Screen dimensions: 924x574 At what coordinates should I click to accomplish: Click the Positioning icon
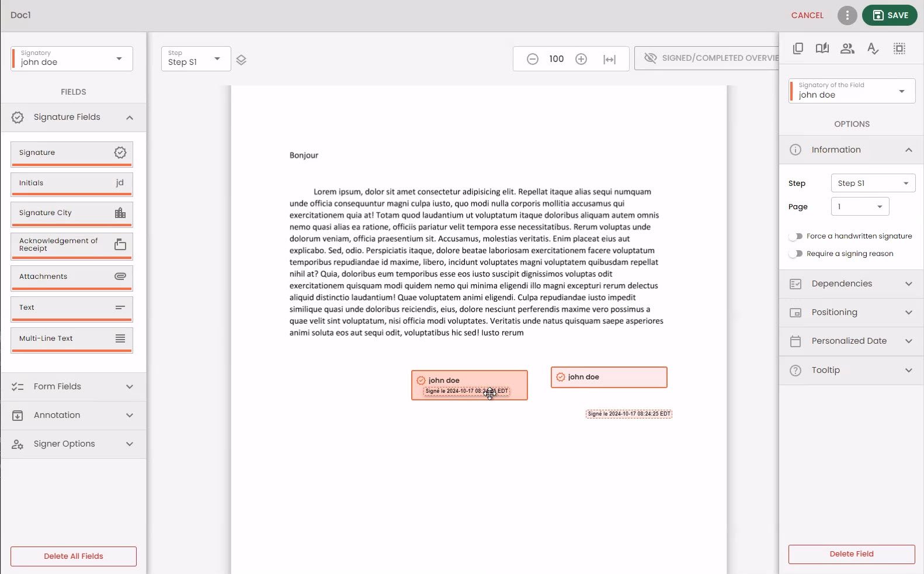796,313
